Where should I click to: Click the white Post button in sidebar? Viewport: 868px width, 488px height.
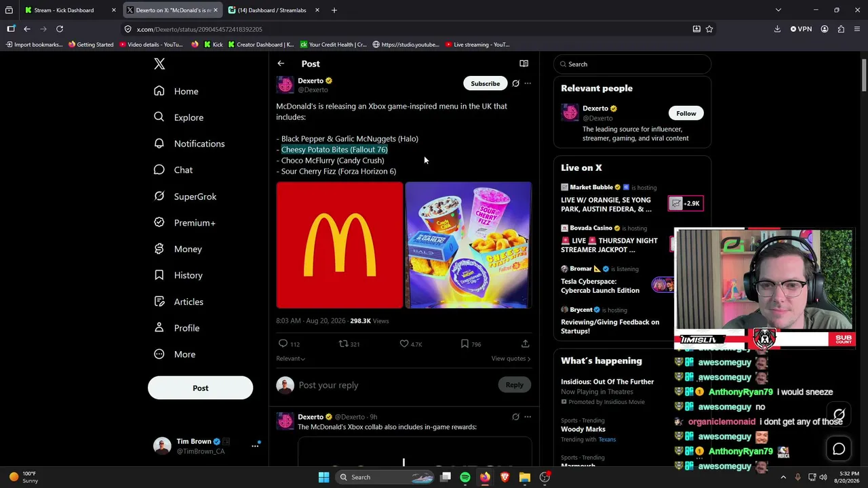point(200,388)
